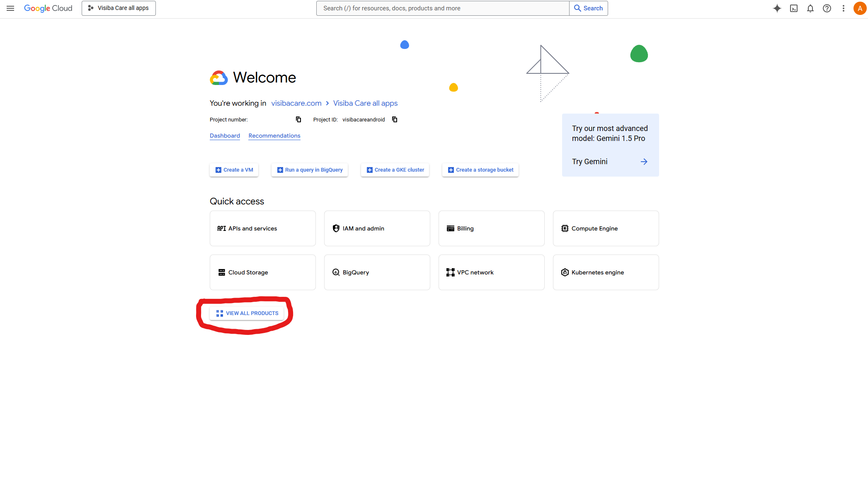Click the plus icon on Create a GKE cluster
868x485 pixels.
click(370, 170)
